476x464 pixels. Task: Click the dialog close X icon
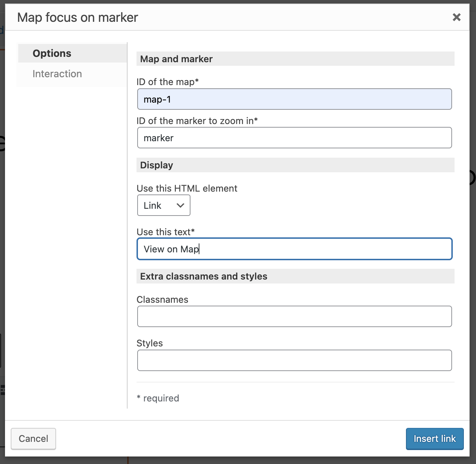tap(456, 17)
